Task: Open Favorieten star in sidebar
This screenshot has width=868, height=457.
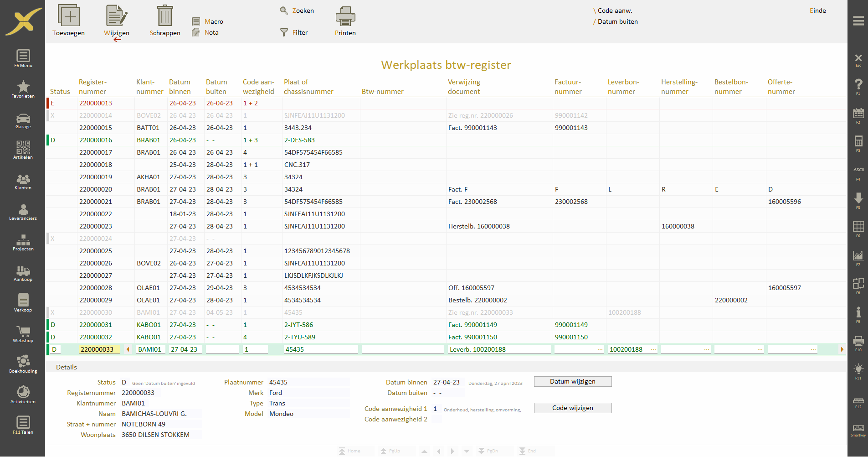Action: point(23,89)
